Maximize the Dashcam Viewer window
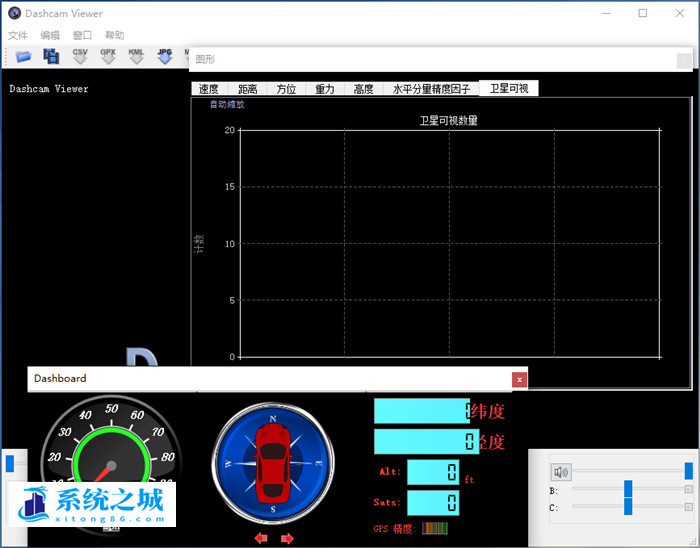The height and width of the screenshot is (548, 700). click(x=643, y=13)
